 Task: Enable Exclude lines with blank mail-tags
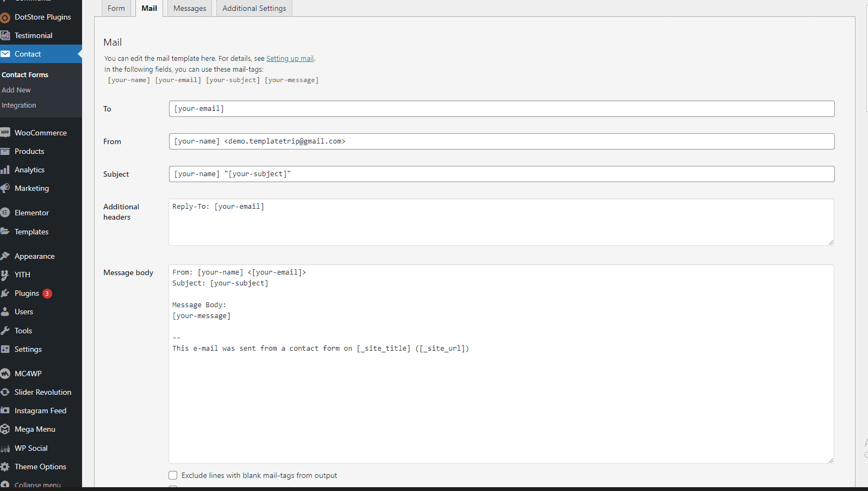tap(173, 475)
